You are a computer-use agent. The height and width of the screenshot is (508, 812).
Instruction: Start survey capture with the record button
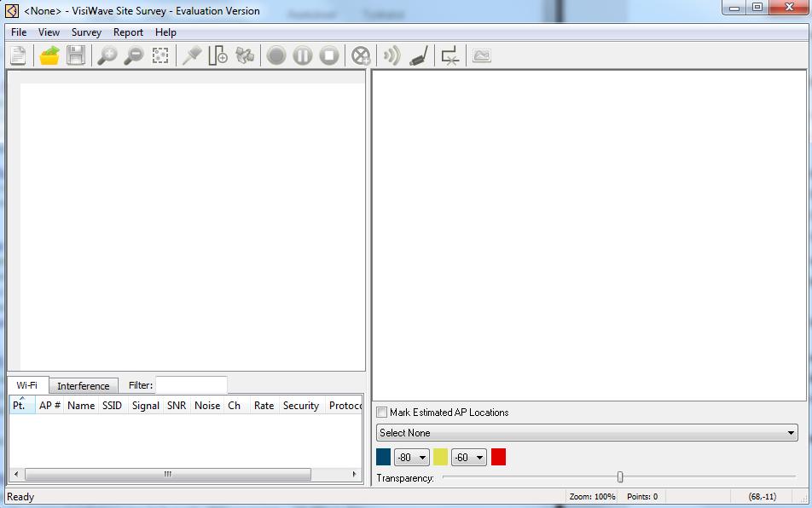[x=276, y=55]
